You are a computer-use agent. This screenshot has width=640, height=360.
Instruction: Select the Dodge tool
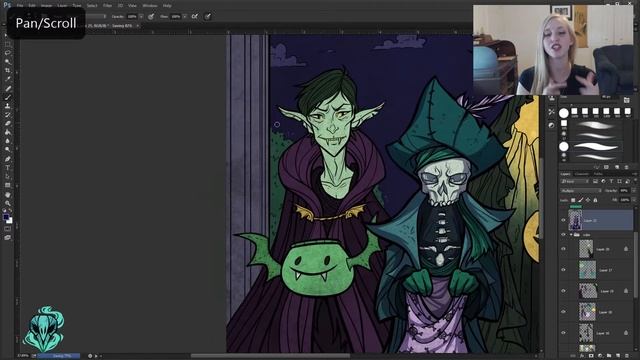(7, 150)
